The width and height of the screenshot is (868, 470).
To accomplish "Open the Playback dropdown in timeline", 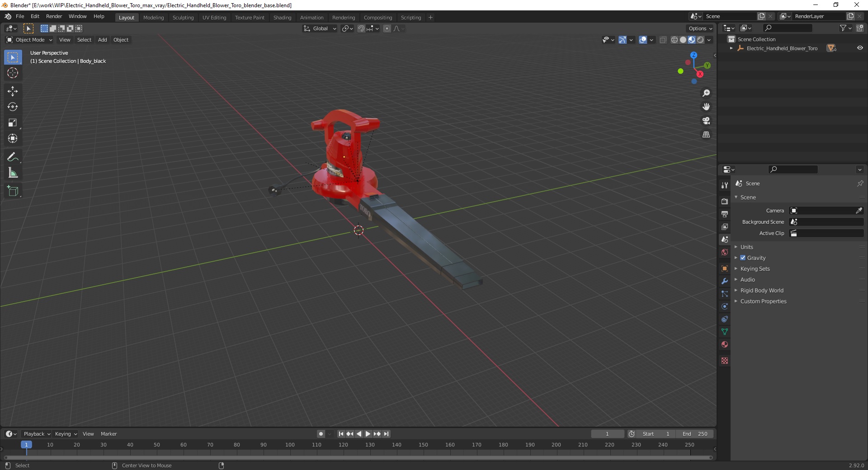I will [37, 434].
